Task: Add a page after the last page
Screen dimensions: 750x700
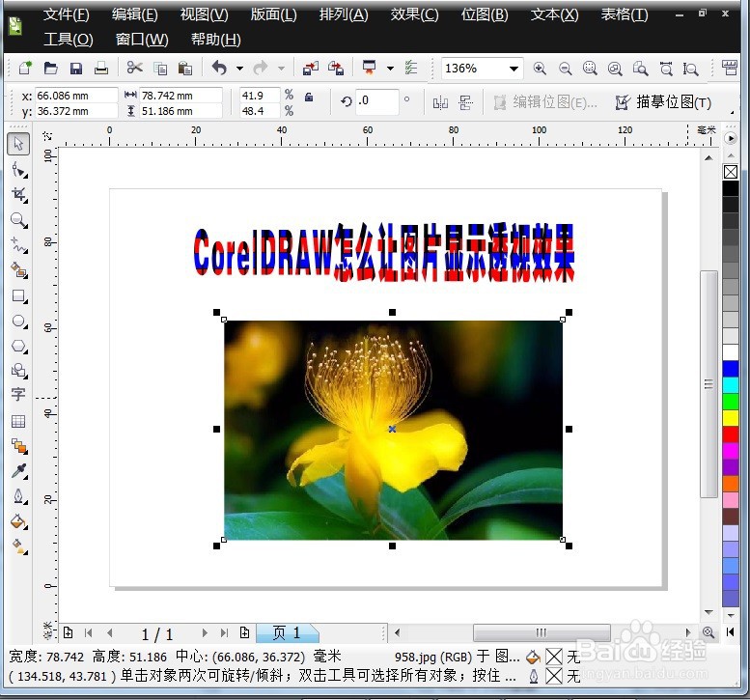Action: pyautogui.click(x=245, y=632)
